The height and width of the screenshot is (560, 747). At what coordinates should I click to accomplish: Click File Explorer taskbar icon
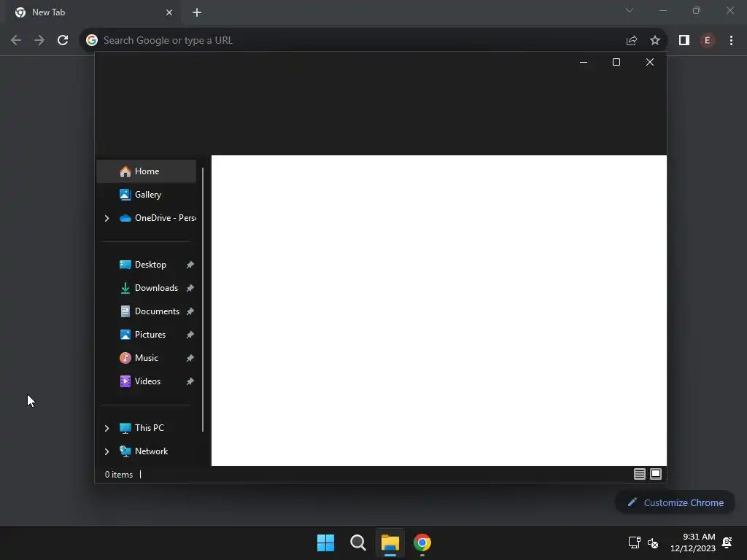pyautogui.click(x=390, y=542)
